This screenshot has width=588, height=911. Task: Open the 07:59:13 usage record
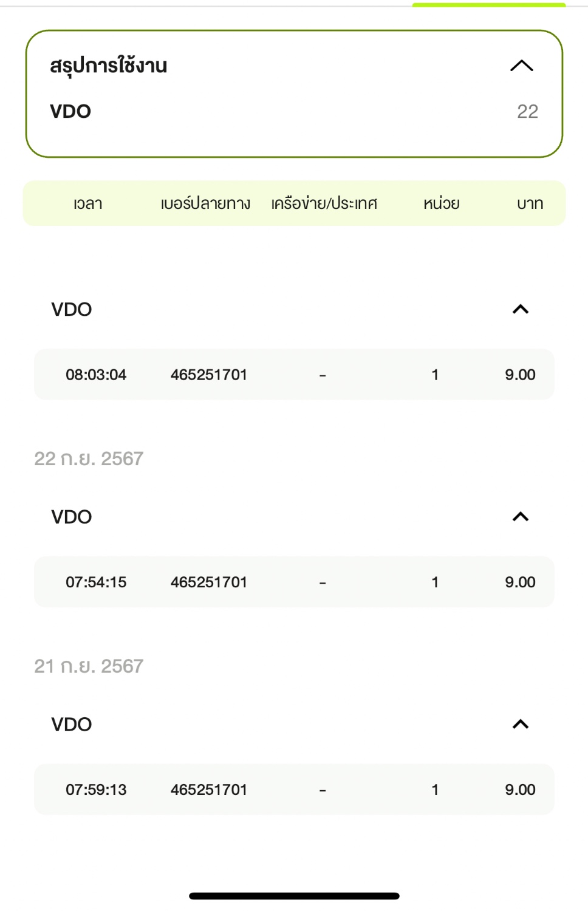294,790
